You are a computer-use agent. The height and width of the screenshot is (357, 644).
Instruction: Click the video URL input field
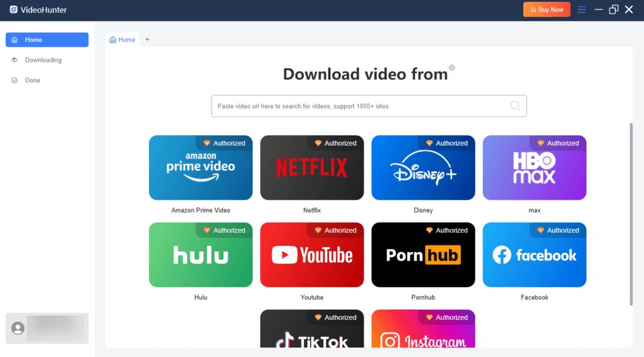click(x=369, y=106)
